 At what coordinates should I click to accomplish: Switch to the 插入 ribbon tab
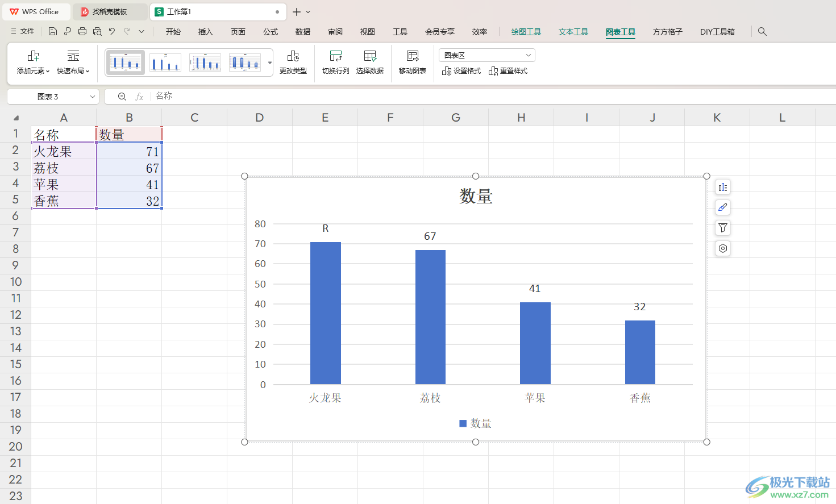click(x=206, y=32)
